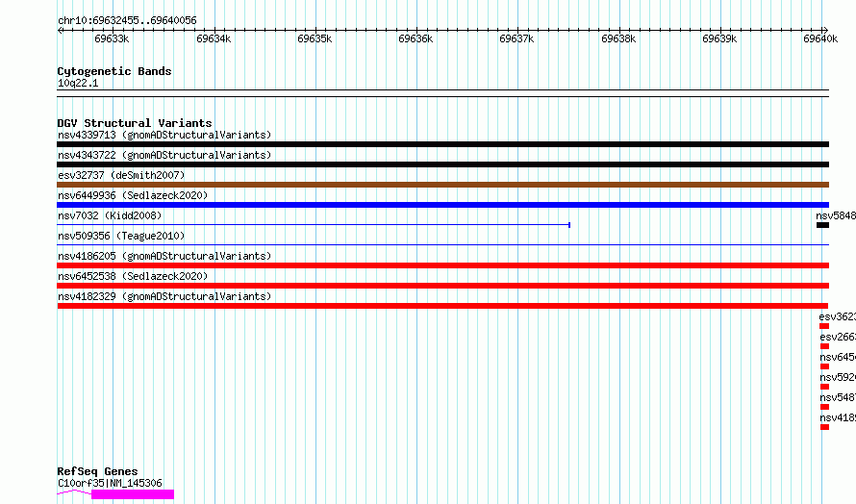This screenshot has width=856, height=504.
Task: Open the nsv4339713 (gnomADStructuralVariants) label
Action: pyautogui.click(x=164, y=135)
